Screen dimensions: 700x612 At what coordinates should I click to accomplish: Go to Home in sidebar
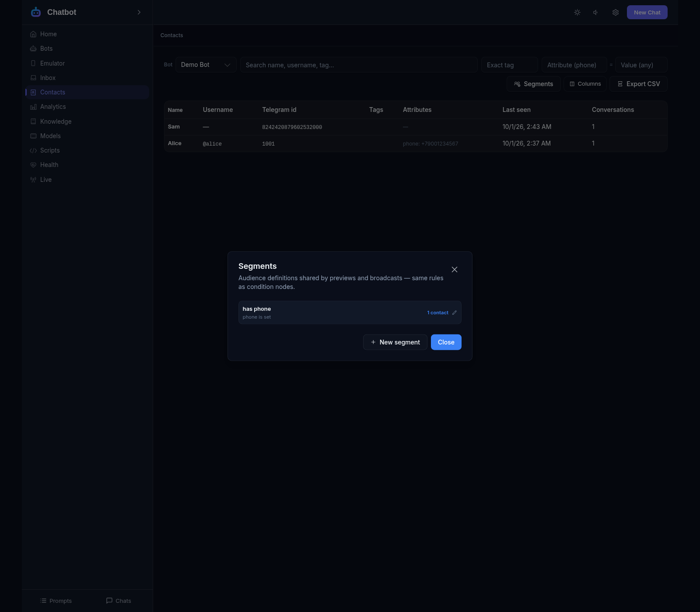[x=87, y=34]
